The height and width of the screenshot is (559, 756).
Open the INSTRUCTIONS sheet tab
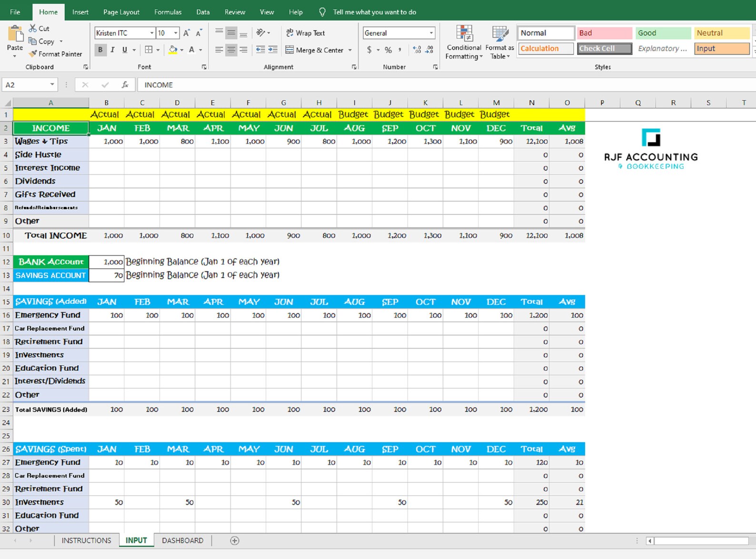[86, 540]
